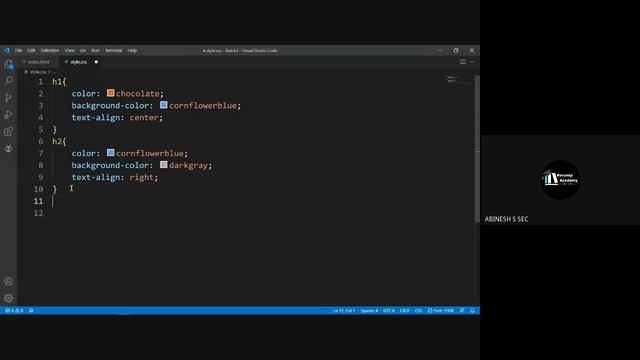640x360 pixels.
Task: Open the Source Control view
Action: click(9, 98)
